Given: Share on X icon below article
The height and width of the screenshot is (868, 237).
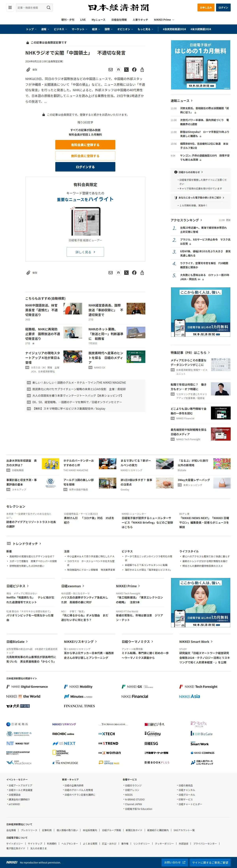Looking at the screenshot, I should pos(126,273).
